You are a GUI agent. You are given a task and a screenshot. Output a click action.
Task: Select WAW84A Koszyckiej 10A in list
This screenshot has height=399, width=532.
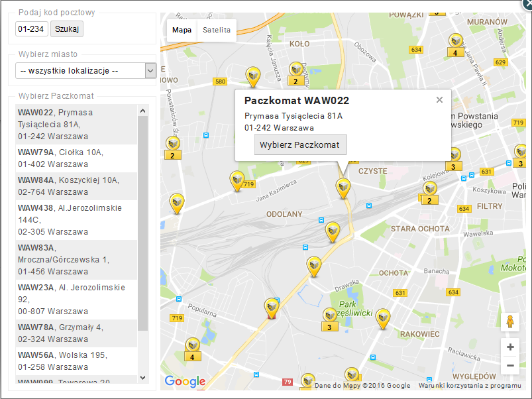tap(76, 186)
